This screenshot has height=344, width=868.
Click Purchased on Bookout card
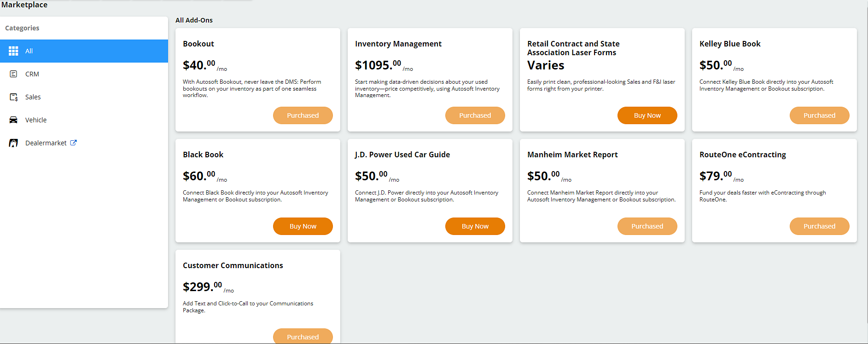303,115
